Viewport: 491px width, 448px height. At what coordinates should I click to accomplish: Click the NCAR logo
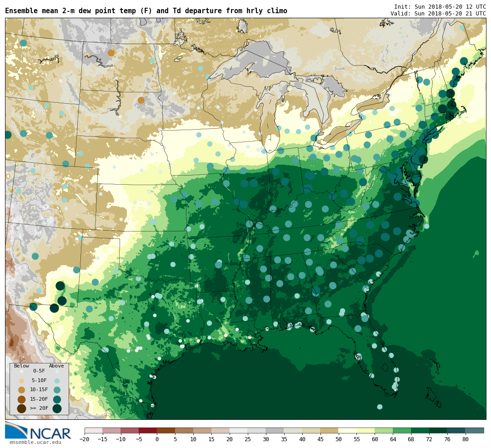pyautogui.click(x=38, y=430)
